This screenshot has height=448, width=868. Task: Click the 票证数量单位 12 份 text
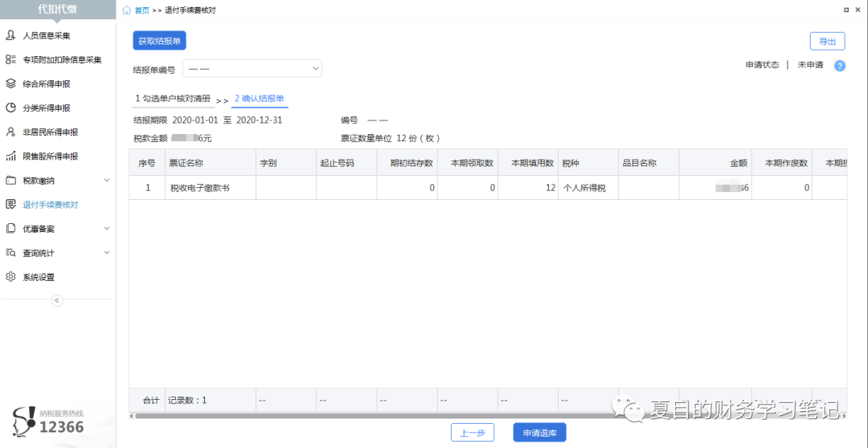click(391, 138)
